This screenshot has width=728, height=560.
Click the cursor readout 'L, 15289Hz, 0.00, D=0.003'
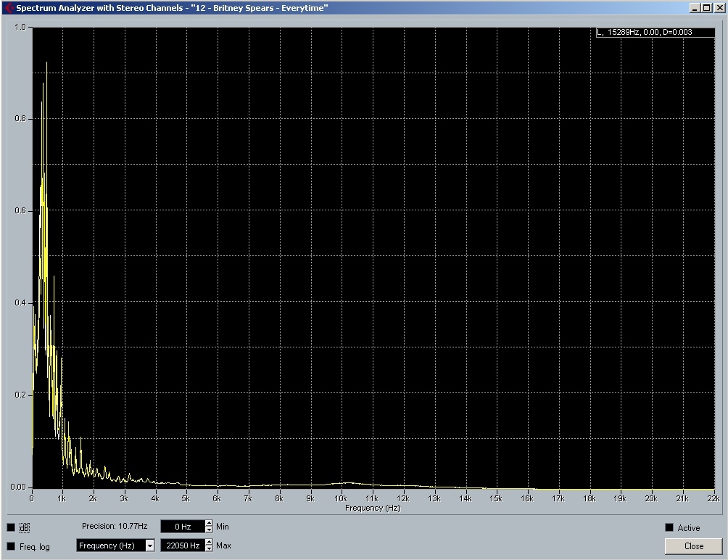pos(655,32)
